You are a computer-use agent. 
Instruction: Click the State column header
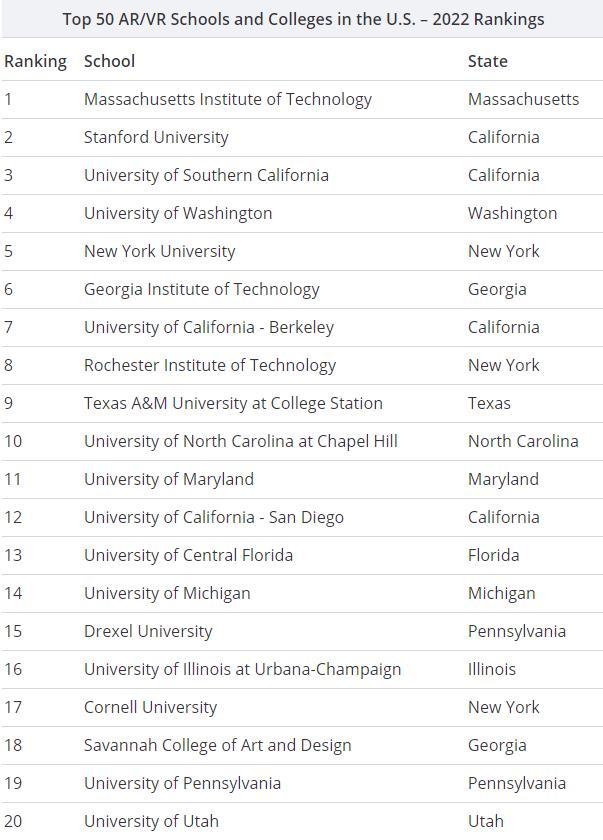[487, 61]
